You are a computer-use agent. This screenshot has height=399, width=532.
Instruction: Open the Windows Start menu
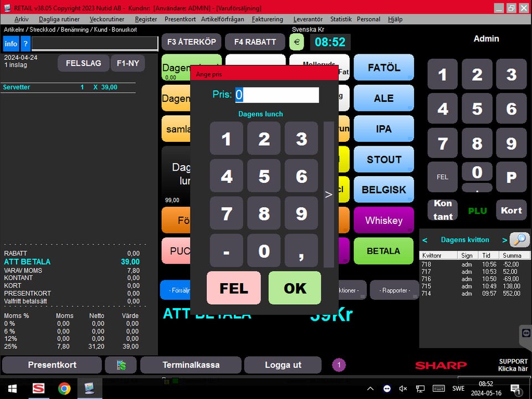pos(12,388)
